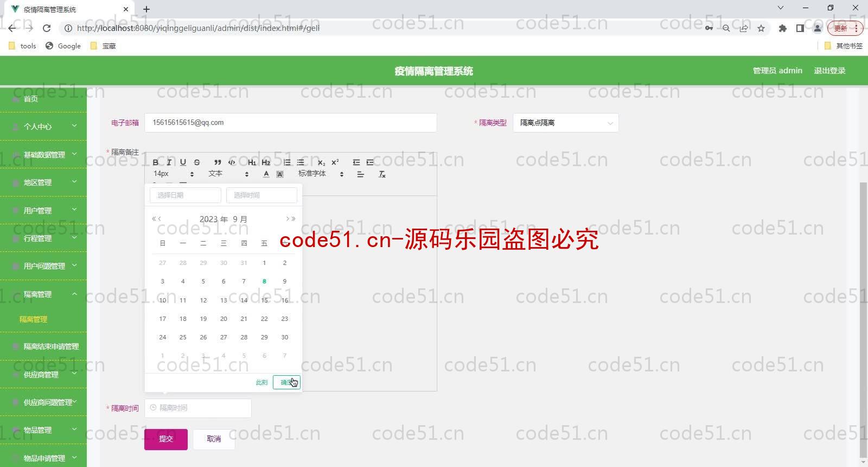Open the Google bookmark

point(63,46)
